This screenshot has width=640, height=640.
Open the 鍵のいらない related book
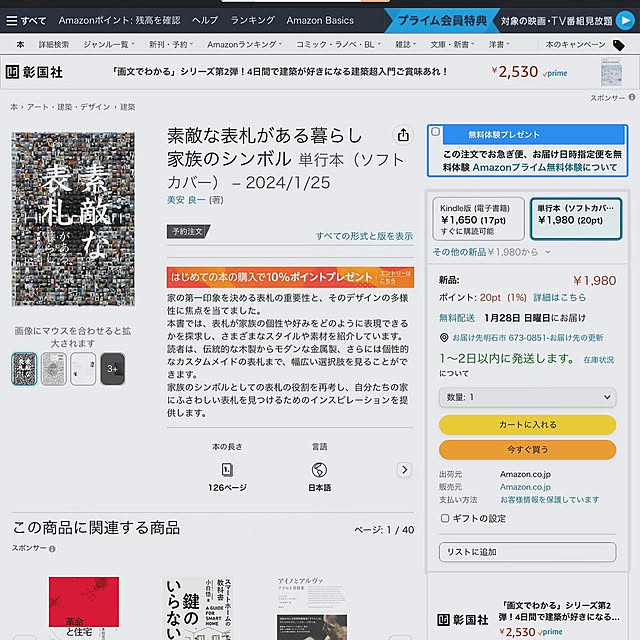[198, 608]
